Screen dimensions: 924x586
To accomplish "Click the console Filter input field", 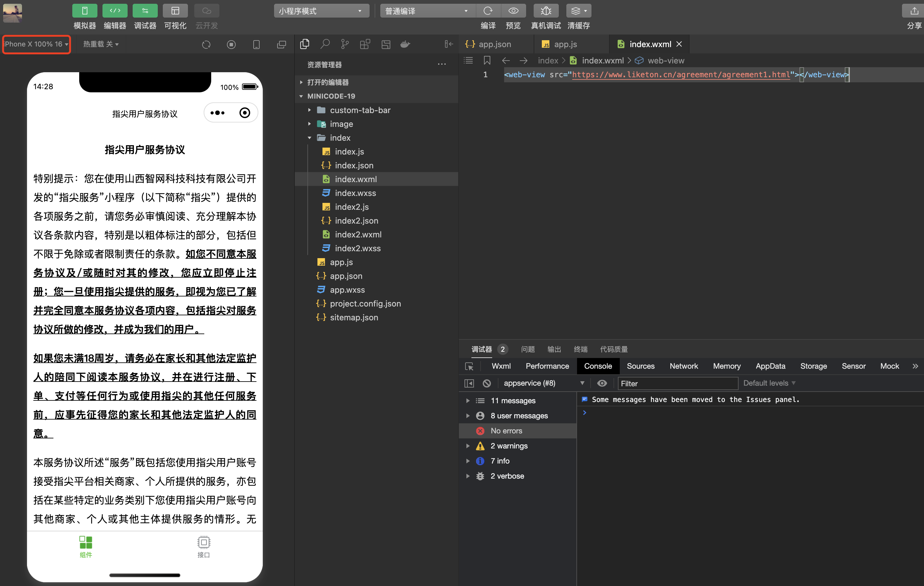I will pyautogui.click(x=677, y=383).
